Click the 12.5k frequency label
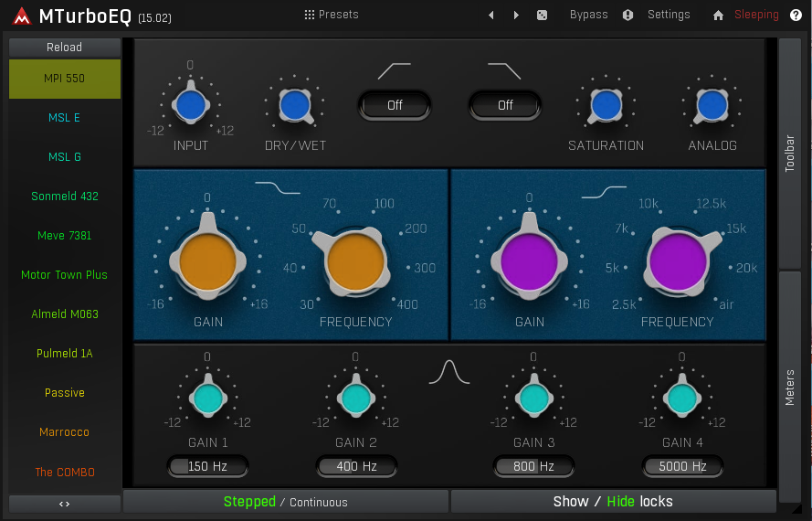 tap(712, 204)
